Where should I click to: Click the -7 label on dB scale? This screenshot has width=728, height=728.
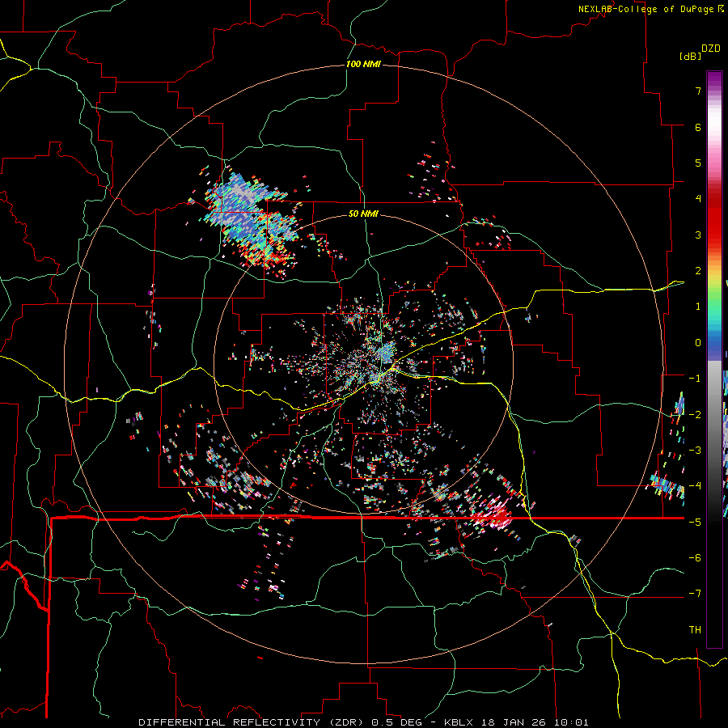[695, 594]
